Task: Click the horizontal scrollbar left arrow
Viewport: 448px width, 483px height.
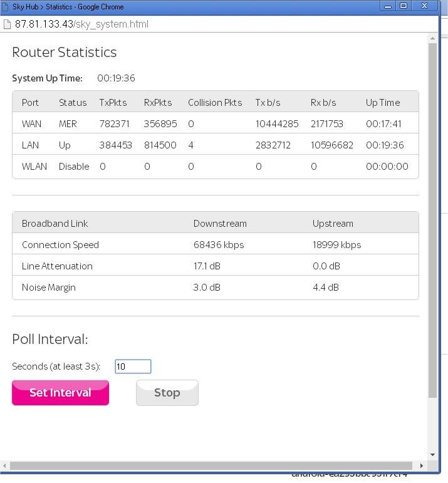Action: click(x=6, y=465)
